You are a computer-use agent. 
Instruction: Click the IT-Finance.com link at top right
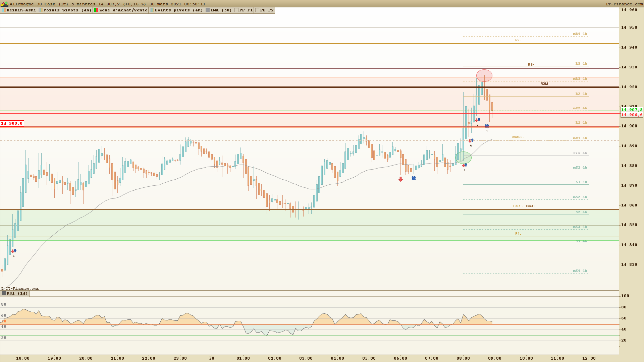(x=624, y=4)
